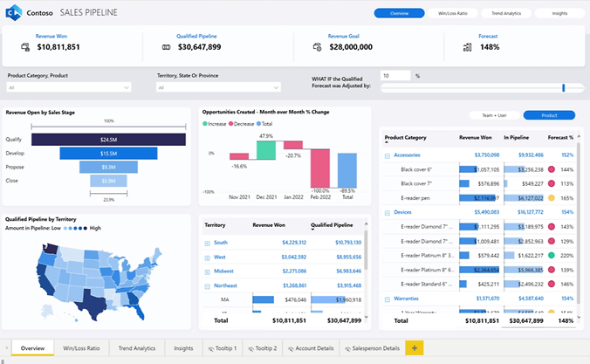Switch to the Insights page tab
The width and height of the screenshot is (590, 364).
[x=183, y=348]
